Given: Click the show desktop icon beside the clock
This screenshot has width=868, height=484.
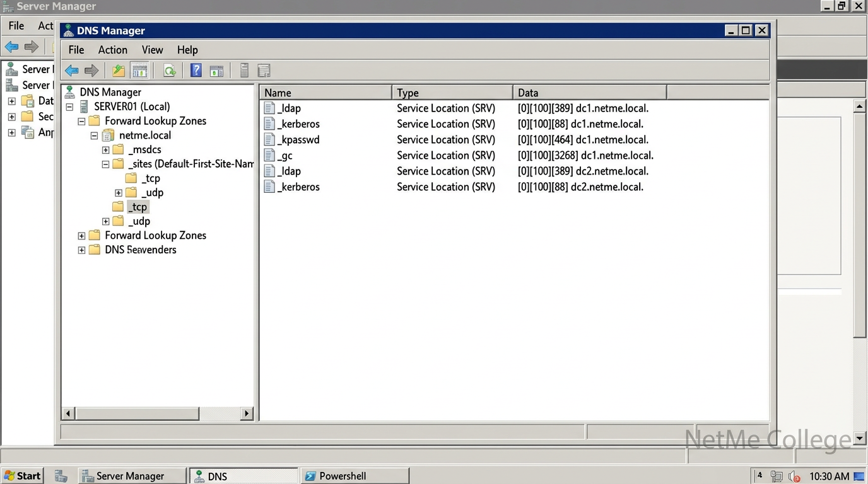Looking at the screenshot, I should pyautogui.click(x=859, y=476).
